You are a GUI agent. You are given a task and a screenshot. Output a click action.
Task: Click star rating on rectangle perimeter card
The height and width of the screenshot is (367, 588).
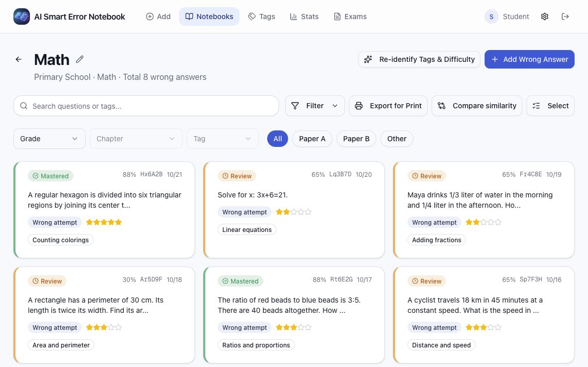coord(104,327)
